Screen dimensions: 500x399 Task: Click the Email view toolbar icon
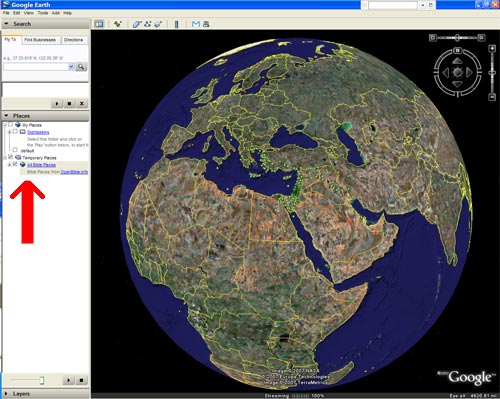coord(196,24)
